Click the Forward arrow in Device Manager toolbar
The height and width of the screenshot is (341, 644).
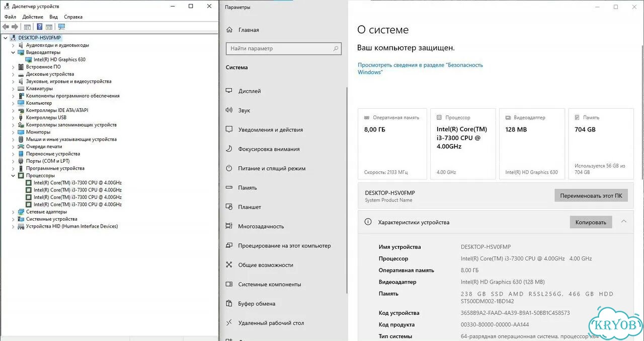click(15, 27)
